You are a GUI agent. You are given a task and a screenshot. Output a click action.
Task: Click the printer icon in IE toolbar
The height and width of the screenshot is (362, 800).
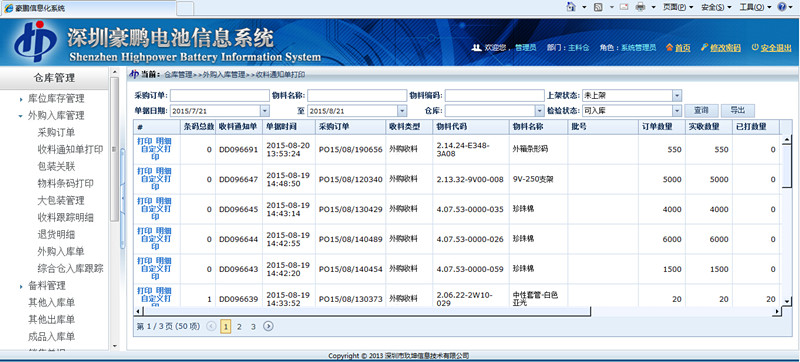point(641,7)
